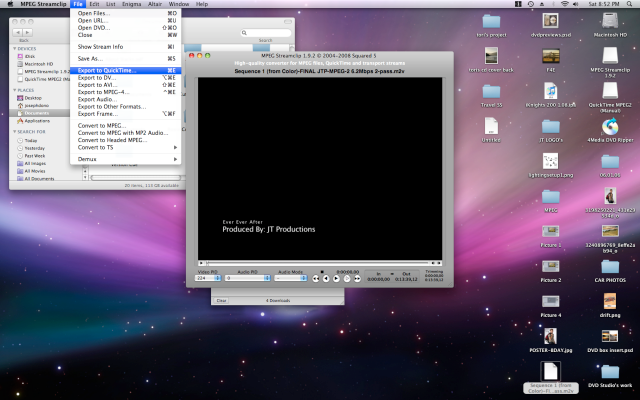Select Convert to MPEG menu entry
640x400 pixels.
coord(126,125)
